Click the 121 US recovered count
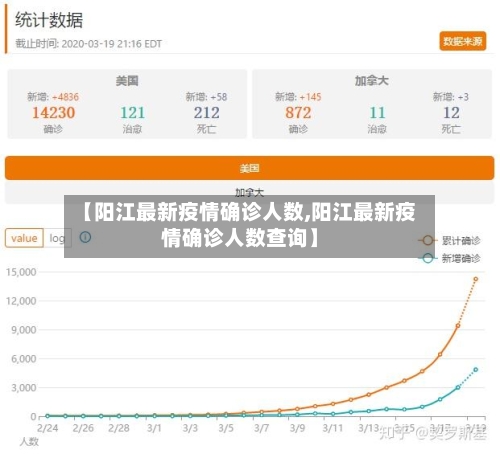 [x=132, y=113]
